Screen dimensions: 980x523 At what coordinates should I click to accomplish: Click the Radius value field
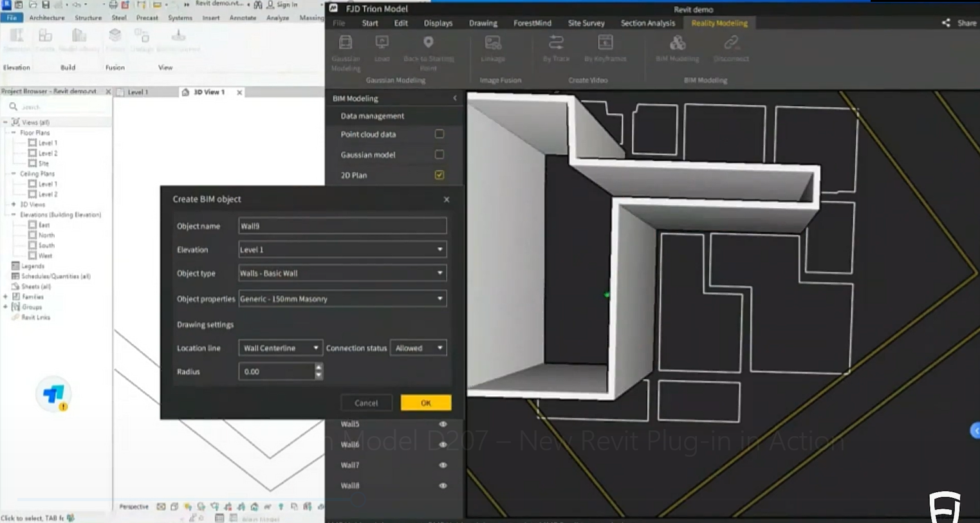pos(277,372)
